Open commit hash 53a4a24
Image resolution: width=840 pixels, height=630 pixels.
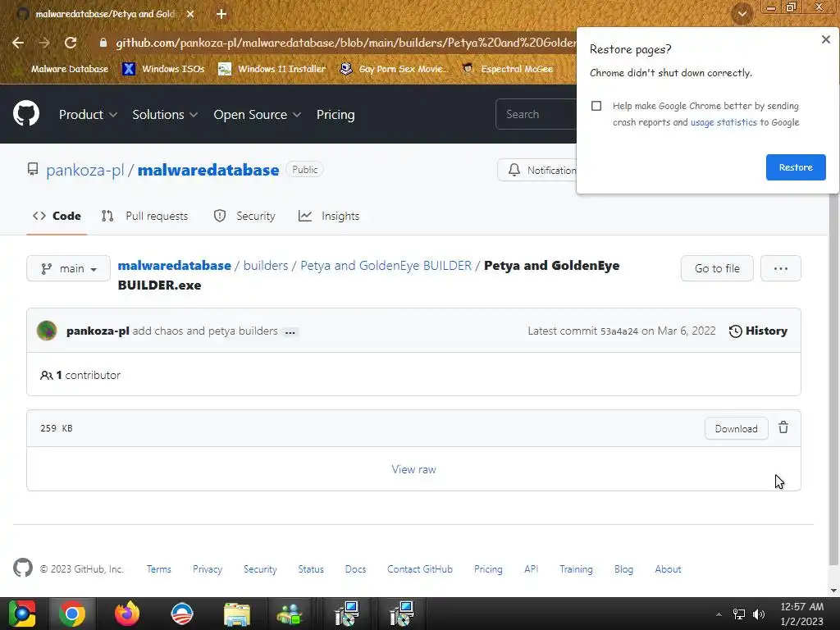pyautogui.click(x=619, y=331)
